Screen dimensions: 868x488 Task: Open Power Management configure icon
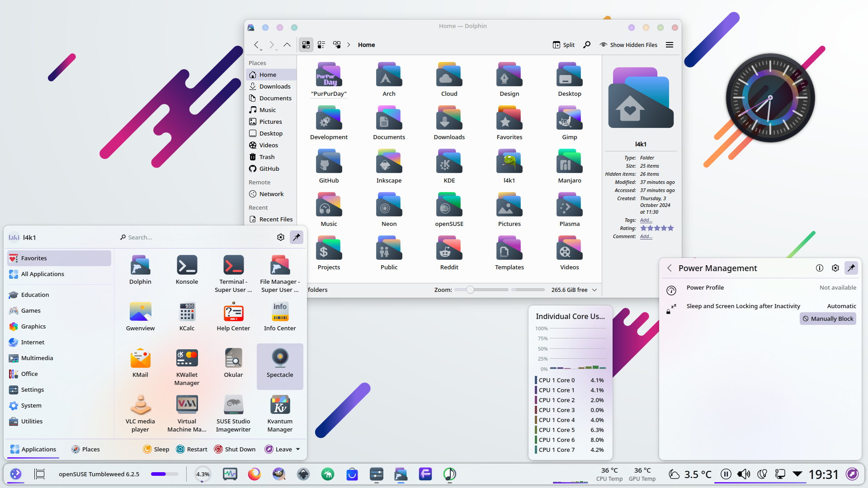835,268
